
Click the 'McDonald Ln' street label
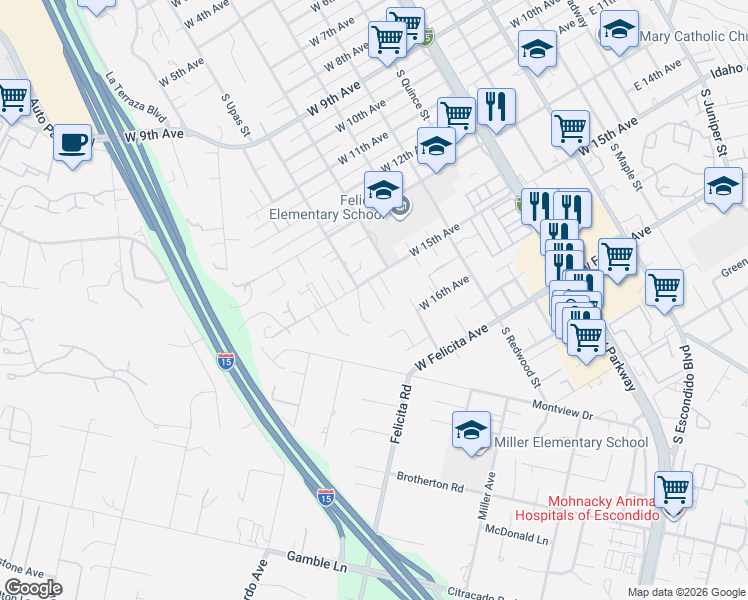tap(517, 534)
